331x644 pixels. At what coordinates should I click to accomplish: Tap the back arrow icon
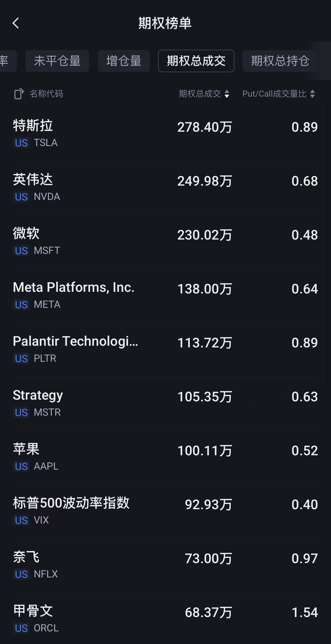16,23
